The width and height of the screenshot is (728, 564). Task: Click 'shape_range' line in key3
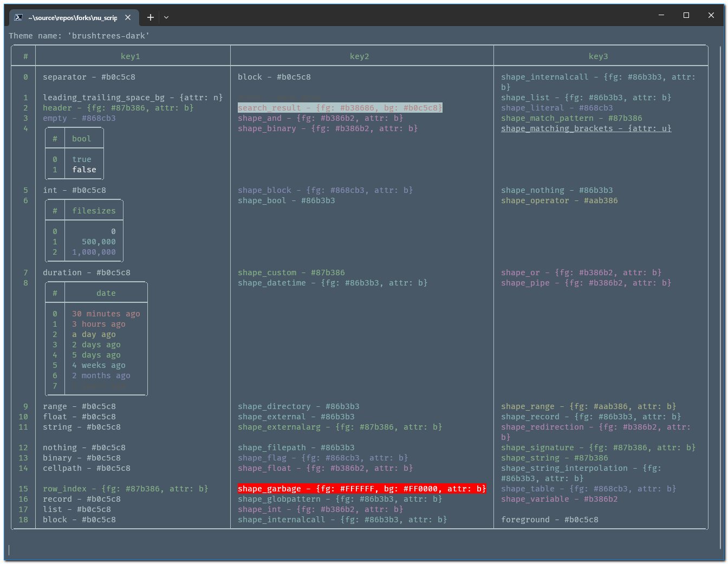[x=589, y=406]
